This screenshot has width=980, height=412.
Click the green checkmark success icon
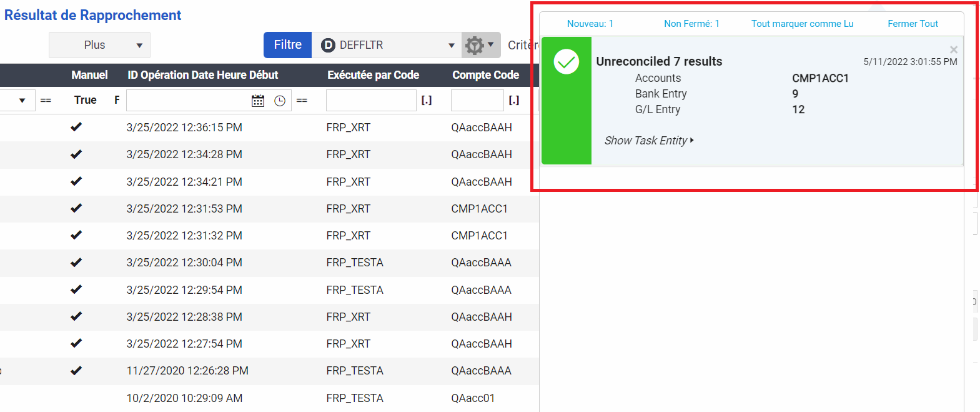tap(567, 62)
